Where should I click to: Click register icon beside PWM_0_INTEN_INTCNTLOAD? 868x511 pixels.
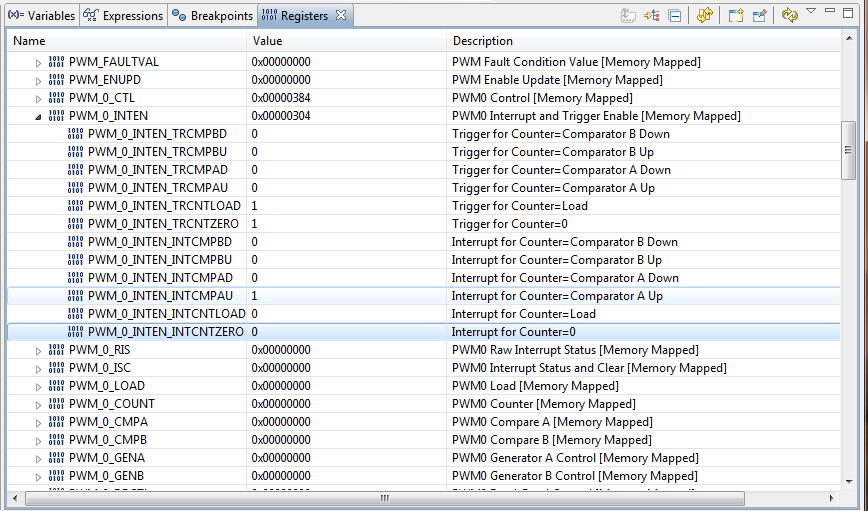point(75,313)
